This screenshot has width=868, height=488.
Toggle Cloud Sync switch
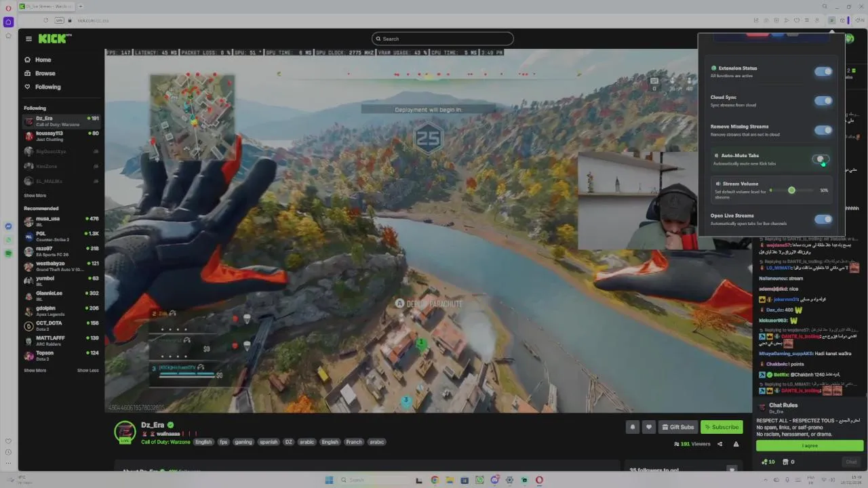click(x=823, y=100)
